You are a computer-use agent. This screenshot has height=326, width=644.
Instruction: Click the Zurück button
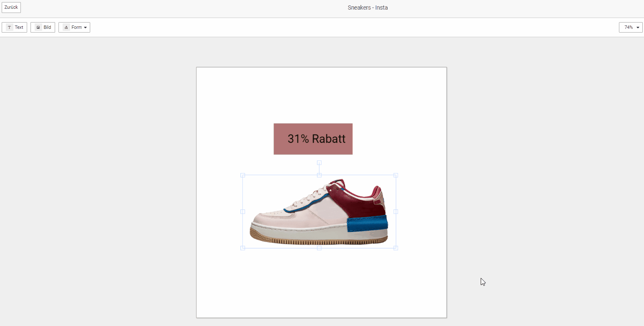tap(11, 8)
